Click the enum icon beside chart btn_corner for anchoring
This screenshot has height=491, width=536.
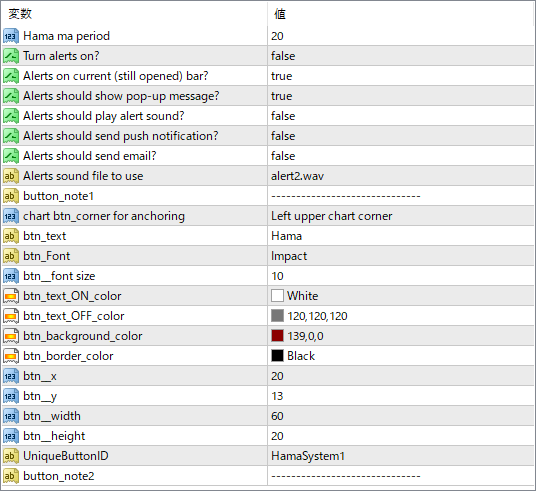[x=11, y=216]
